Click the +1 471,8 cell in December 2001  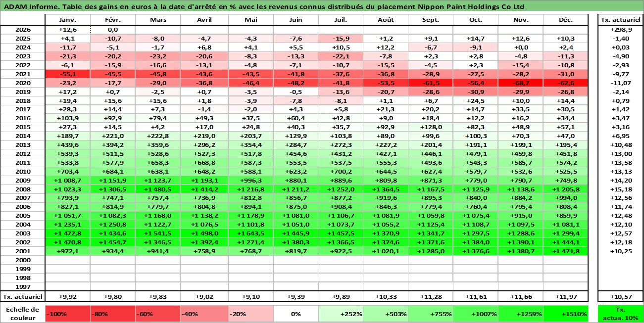point(566,251)
